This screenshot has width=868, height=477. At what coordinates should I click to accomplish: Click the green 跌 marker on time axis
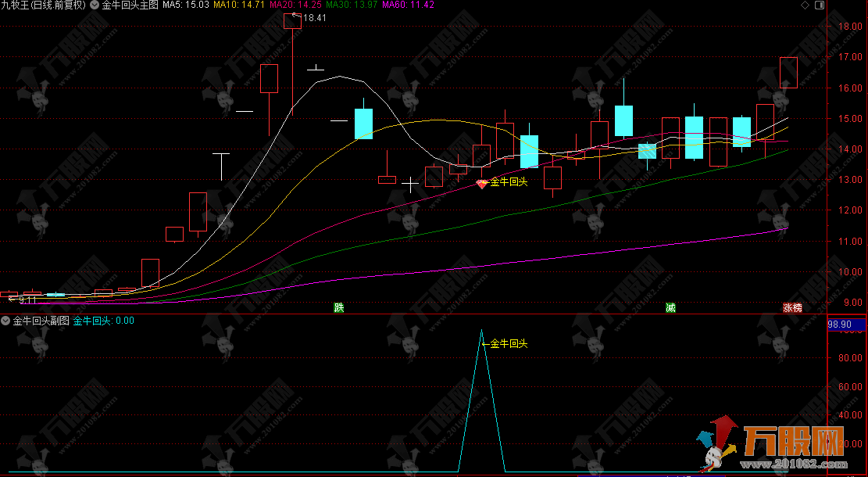click(x=339, y=307)
